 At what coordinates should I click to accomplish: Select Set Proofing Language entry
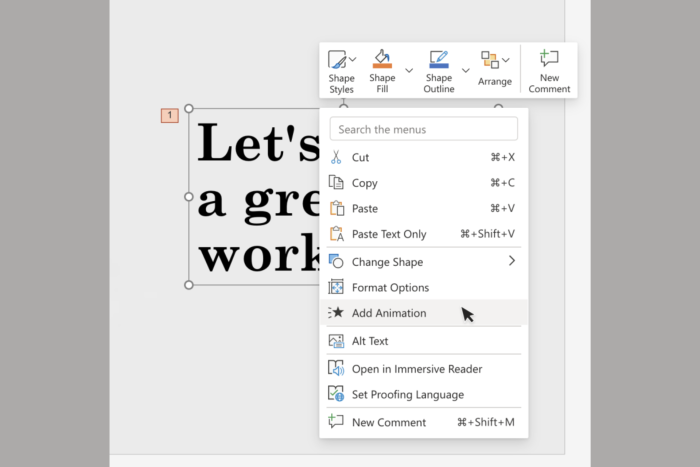click(x=424, y=394)
